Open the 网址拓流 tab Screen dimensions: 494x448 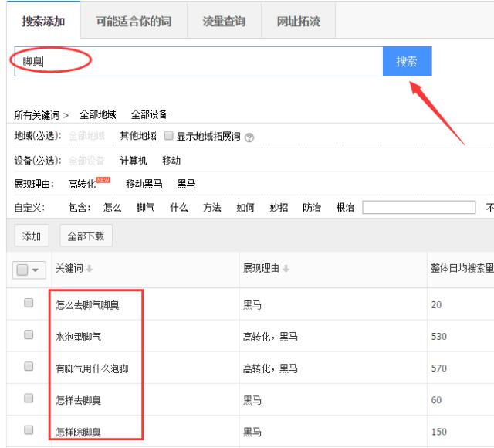[299, 21]
